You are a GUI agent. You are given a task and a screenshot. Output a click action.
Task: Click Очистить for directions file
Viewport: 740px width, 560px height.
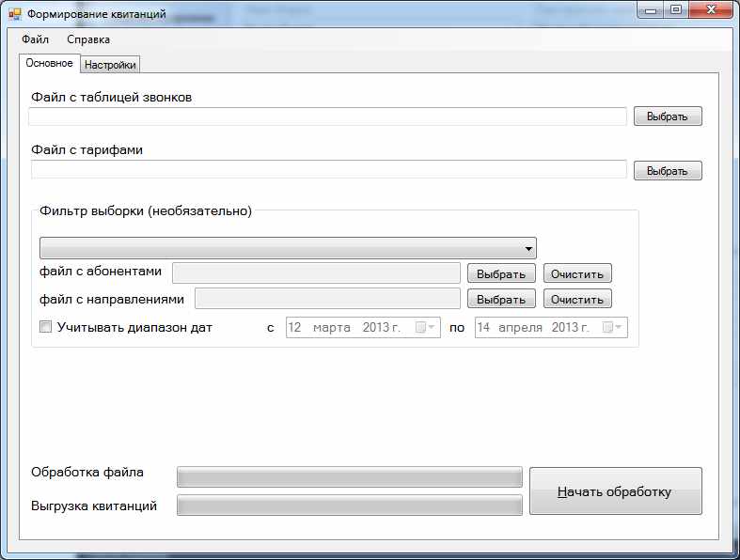(x=577, y=299)
